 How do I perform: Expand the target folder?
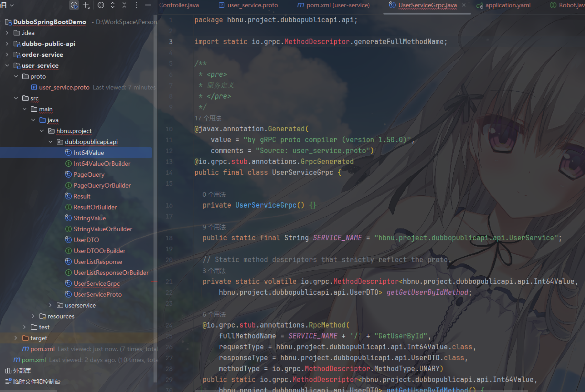coord(16,338)
